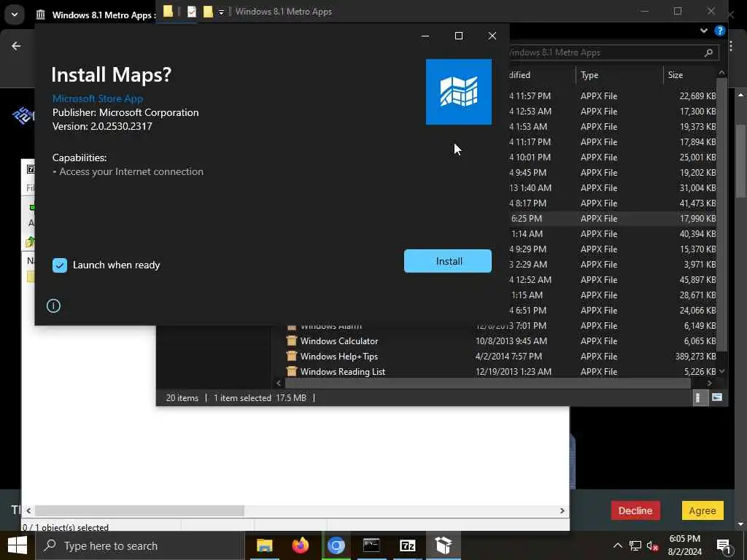Click the 22,689 KB size cell
This screenshot has width=747, height=560.
tap(697, 96)
